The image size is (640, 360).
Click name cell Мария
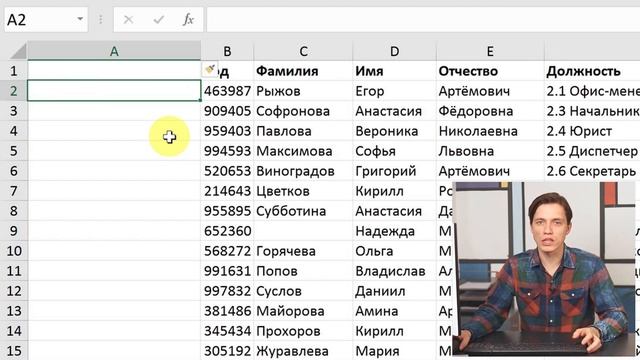tap(395, 351)
